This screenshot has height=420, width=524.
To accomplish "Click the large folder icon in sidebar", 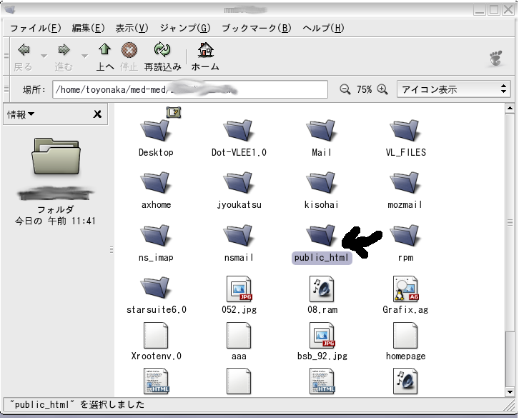I will (x=56, y=156).
